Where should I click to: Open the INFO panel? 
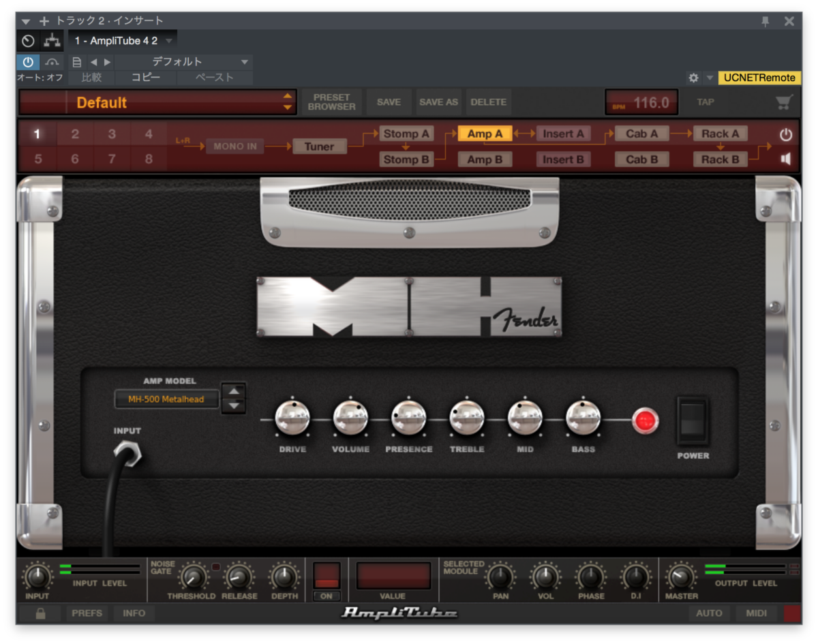tap(134, 613)
